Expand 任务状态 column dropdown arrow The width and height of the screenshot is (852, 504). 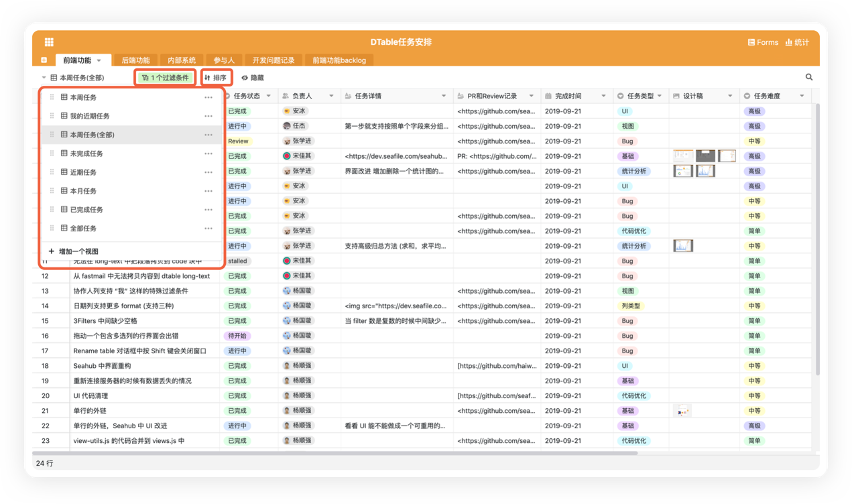coord(269,97)
